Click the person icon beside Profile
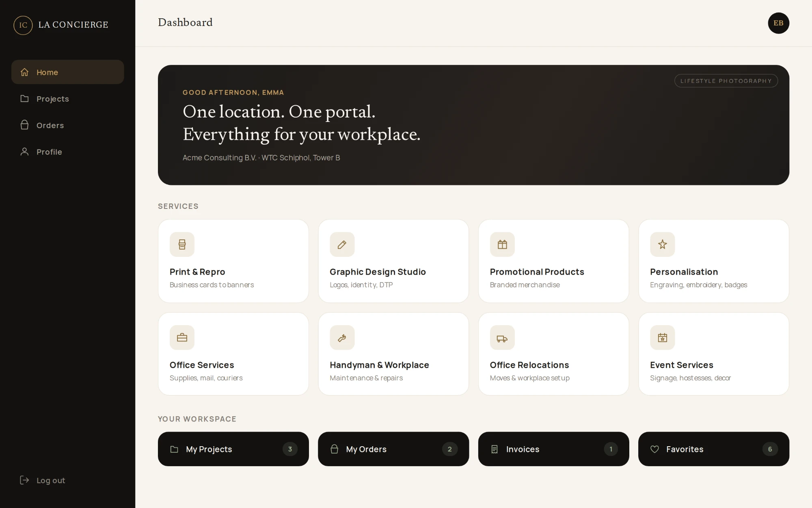812x508 pixels. 24,152
